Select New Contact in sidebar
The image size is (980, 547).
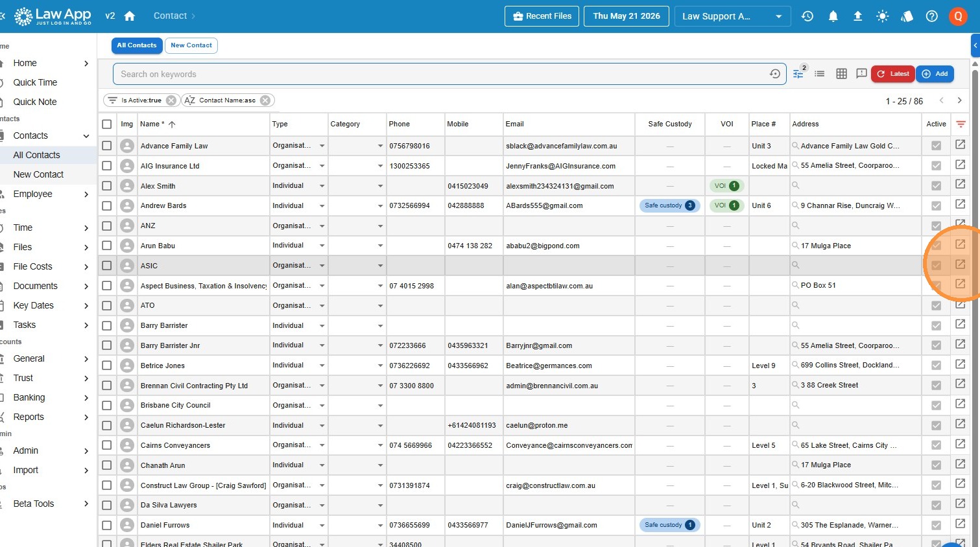click(38, 174)
